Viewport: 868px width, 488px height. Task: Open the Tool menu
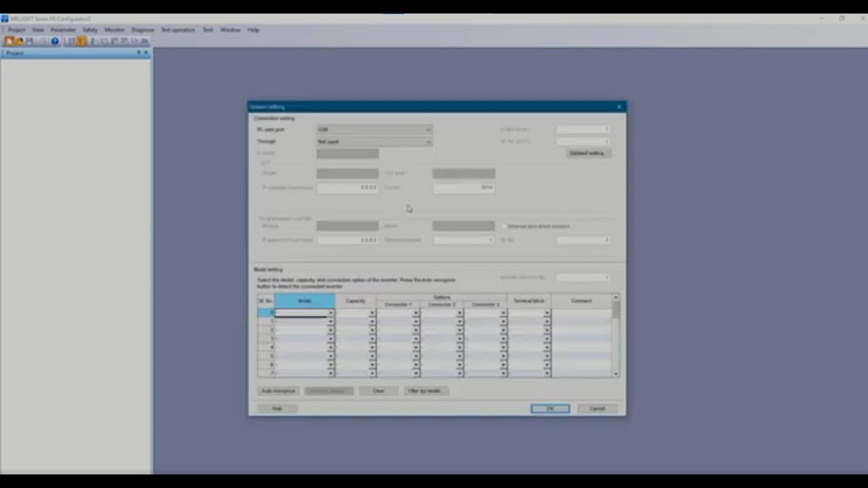(208, 30)
